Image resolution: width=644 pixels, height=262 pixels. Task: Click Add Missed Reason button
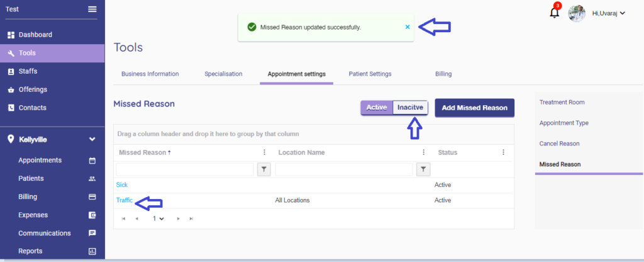(x=474, y=108)
